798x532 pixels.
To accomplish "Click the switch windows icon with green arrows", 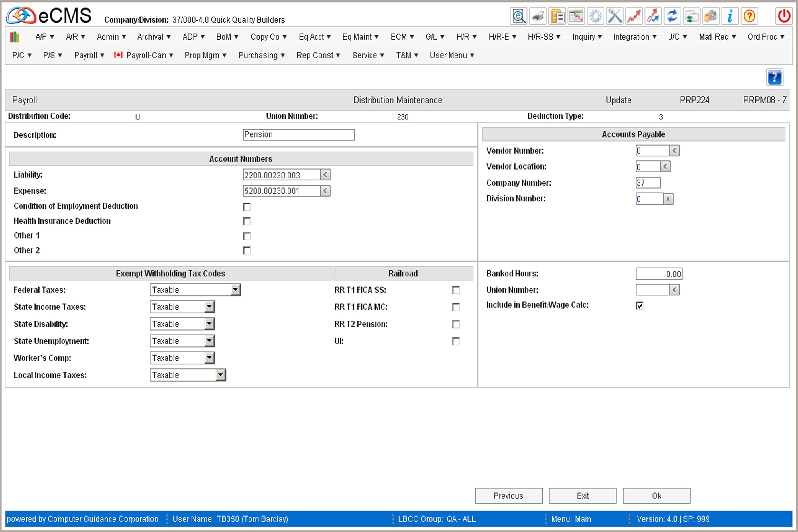I will pyautogui.click(x=691, y=16).
